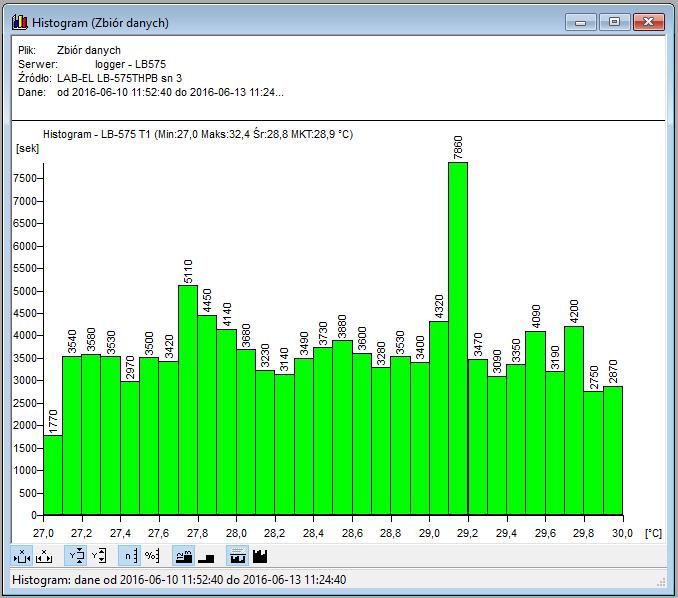Click the 27,0 X-axis tick label

click(x=43, y=533)
